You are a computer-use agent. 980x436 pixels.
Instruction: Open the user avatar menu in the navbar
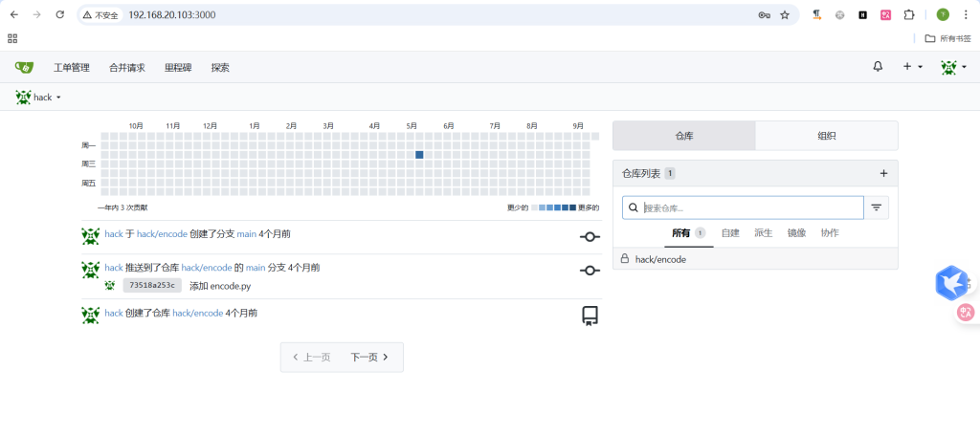950,67
